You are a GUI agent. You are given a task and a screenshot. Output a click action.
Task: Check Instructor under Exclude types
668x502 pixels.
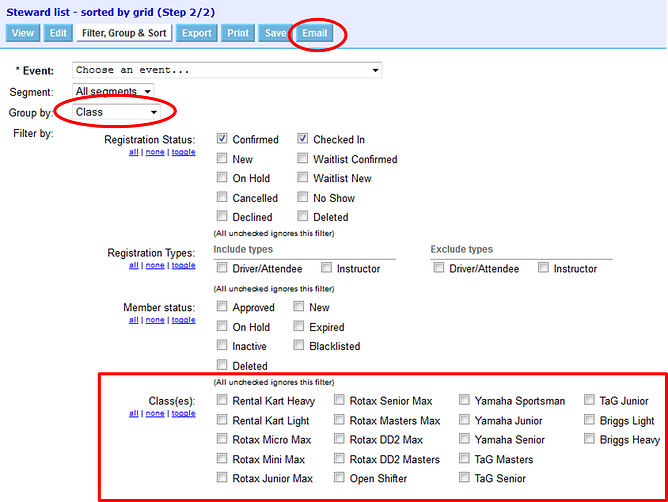coord(543,268)
